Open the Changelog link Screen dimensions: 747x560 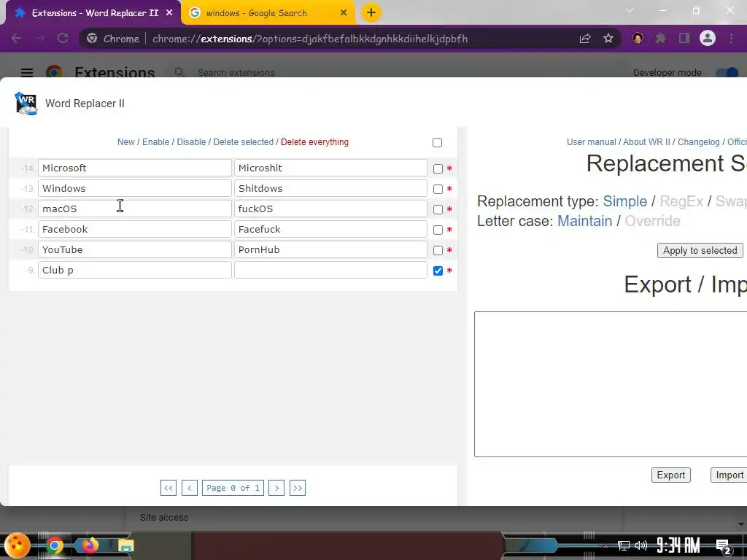click(698, 142)
